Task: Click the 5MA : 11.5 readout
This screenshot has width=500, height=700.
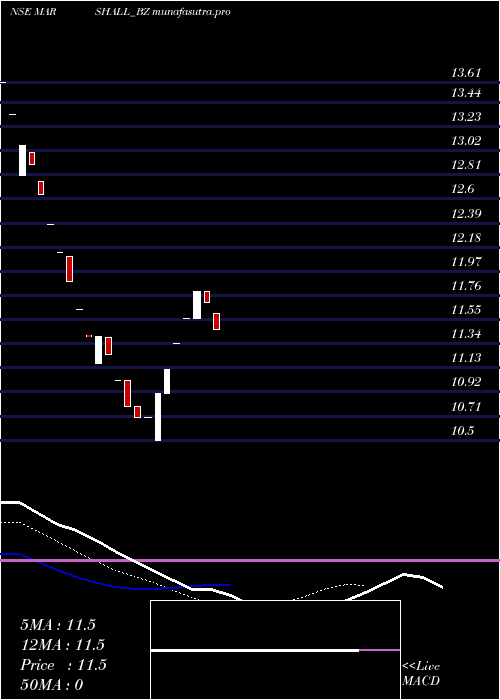Action: [x=58, y=625]
